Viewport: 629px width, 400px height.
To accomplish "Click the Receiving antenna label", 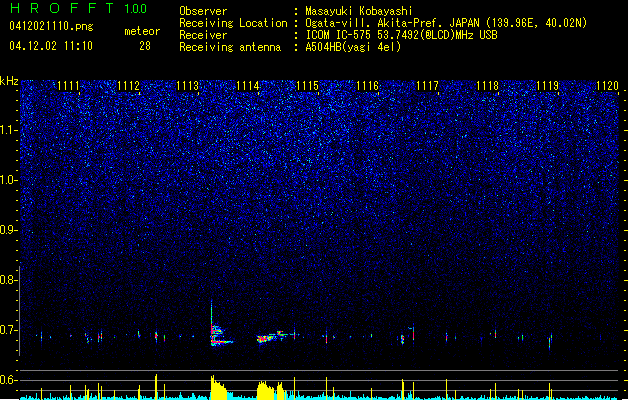I will (230, 47).
